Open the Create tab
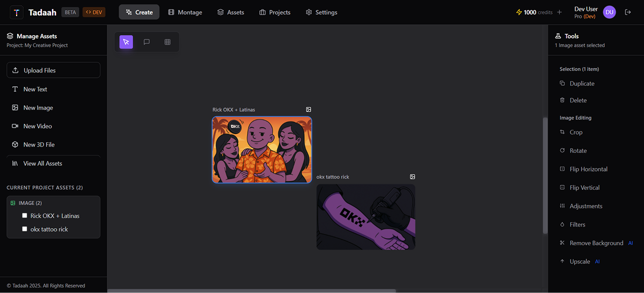 tap(139, 12)
